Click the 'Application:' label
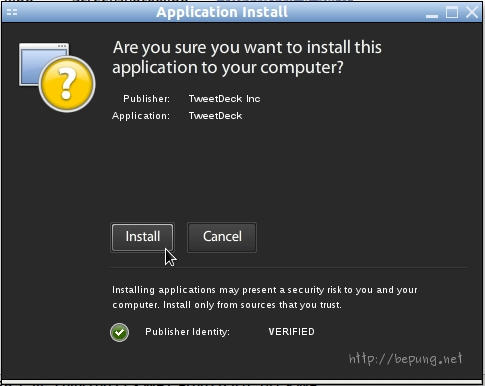The image size is (485, 386). 141,116
